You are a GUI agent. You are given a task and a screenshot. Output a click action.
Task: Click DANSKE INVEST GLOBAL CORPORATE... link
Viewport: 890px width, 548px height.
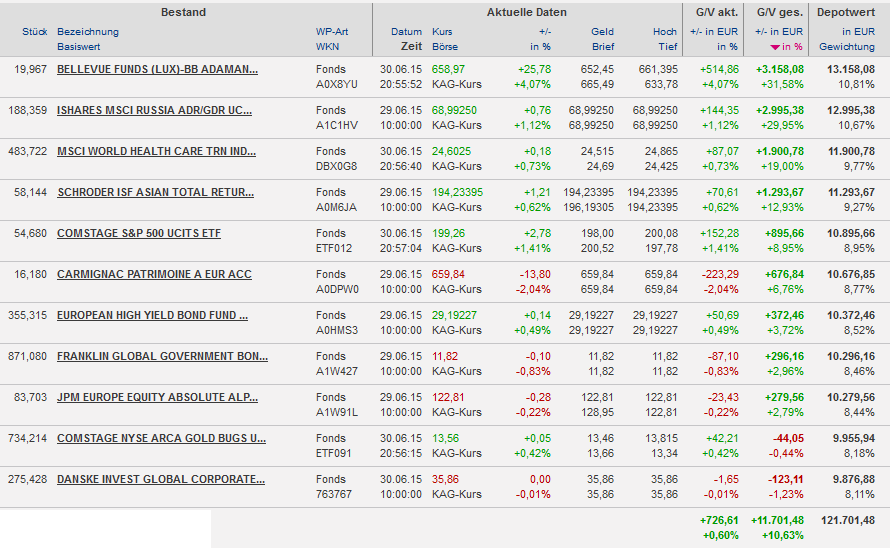(x=161, y=479)
